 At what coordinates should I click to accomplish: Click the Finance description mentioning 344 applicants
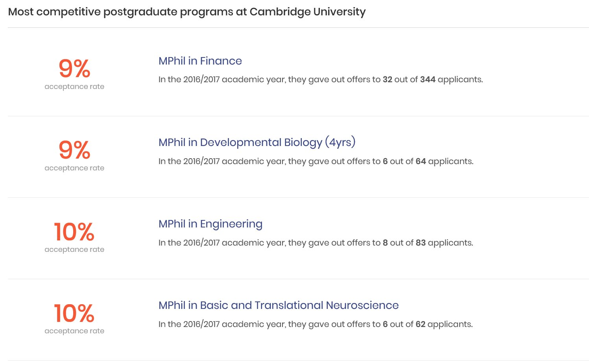pos(321,79)
